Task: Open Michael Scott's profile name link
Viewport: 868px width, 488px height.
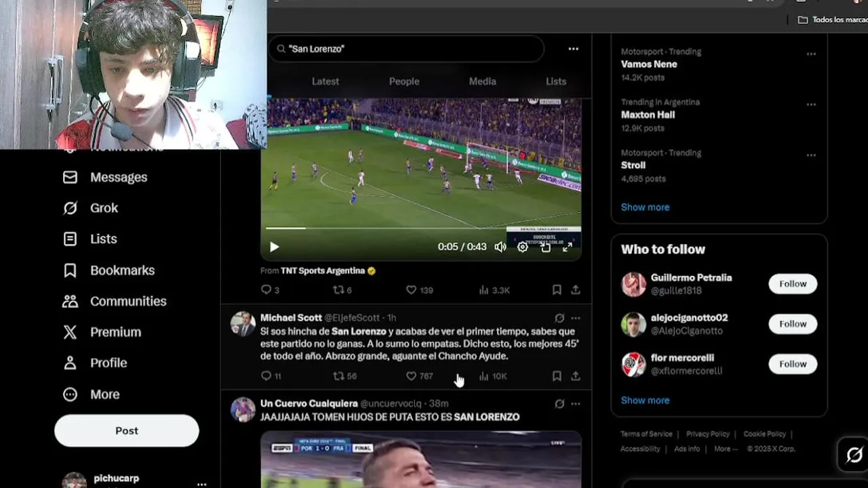Action: coord(291,318)
